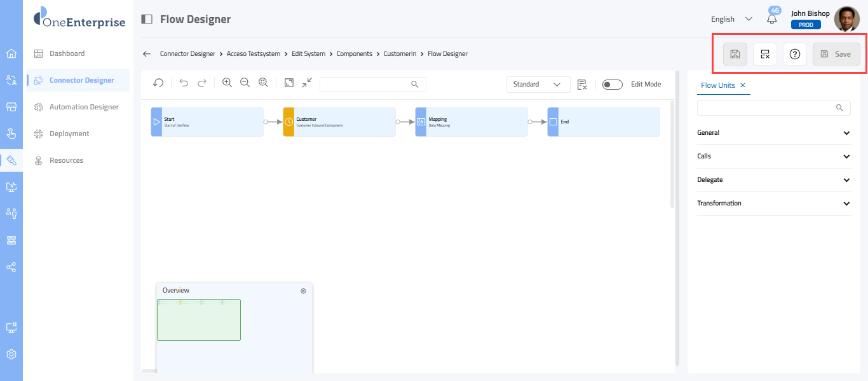Undo the last flow change
Viewport: 868px width, 381px height.
[x=184, y=83]
